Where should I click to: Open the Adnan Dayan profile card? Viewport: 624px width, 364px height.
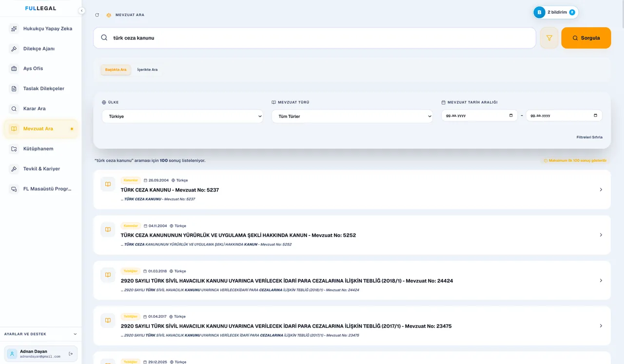tap(40, 354)
